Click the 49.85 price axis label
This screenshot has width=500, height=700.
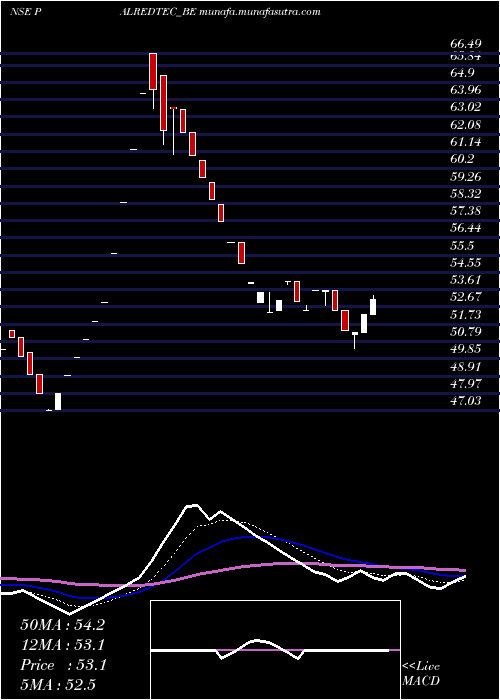pyautogui.click(x=466, y=349)
